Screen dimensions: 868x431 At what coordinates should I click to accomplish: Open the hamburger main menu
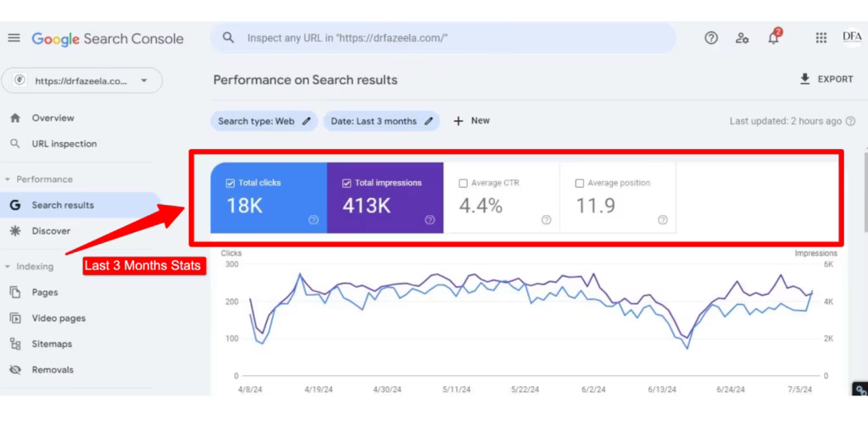point(14,38)
